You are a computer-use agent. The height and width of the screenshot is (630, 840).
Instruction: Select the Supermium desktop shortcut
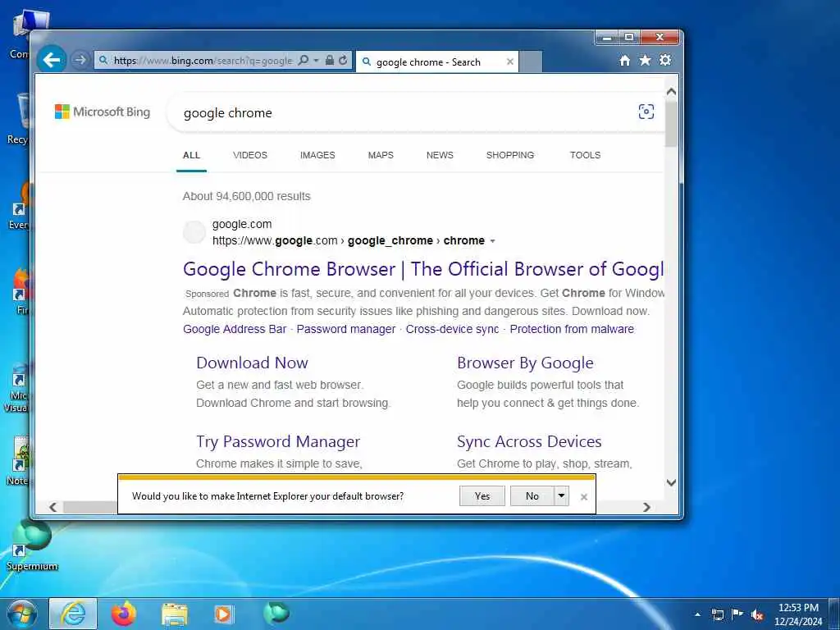pos(32,546)
